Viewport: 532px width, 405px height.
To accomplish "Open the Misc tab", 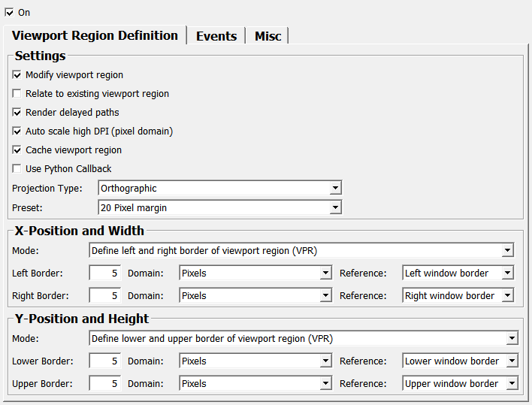I will [x=268, y=36].
